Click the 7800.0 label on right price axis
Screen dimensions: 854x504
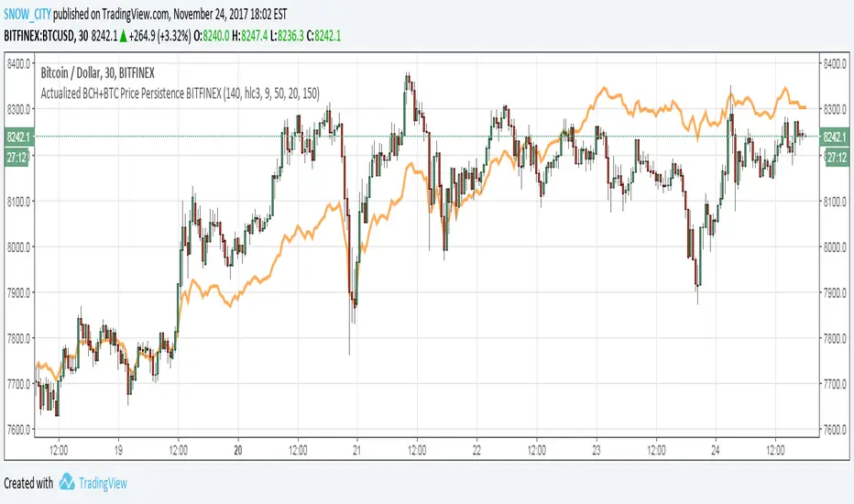[x=835, y=339]
